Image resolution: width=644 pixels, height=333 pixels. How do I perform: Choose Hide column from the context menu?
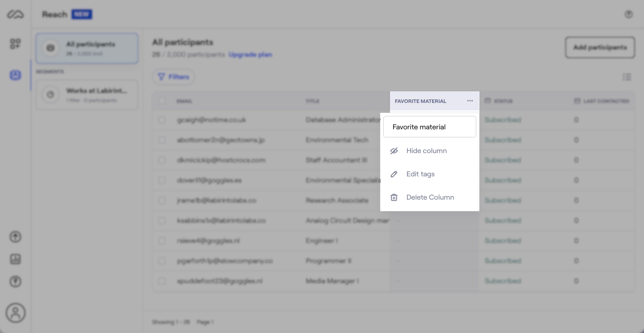426,151
